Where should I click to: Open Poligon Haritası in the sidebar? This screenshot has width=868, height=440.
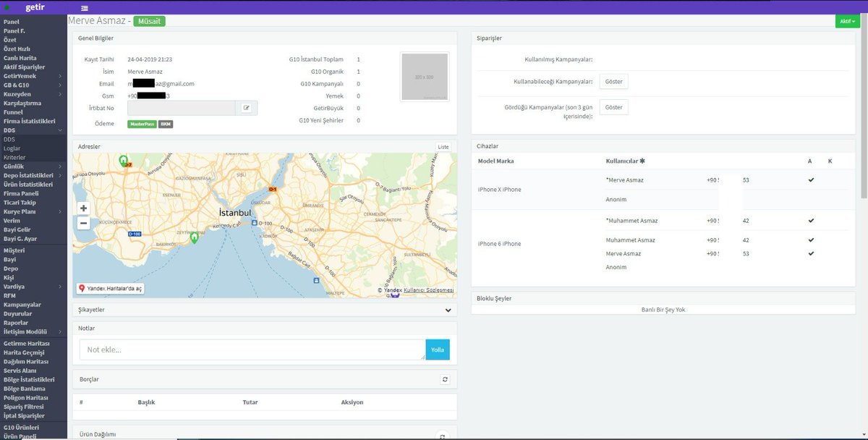(26, 397)
